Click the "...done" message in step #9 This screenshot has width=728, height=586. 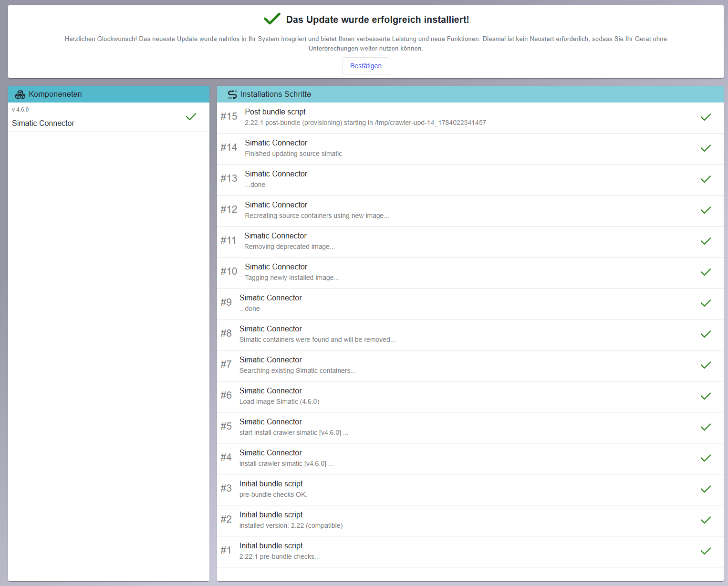click(250, 308)
